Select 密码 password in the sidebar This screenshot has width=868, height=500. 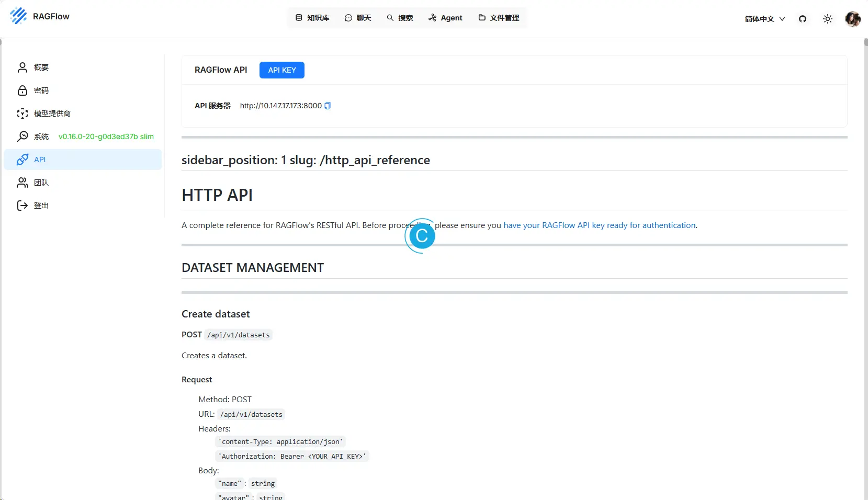point(83,90)
